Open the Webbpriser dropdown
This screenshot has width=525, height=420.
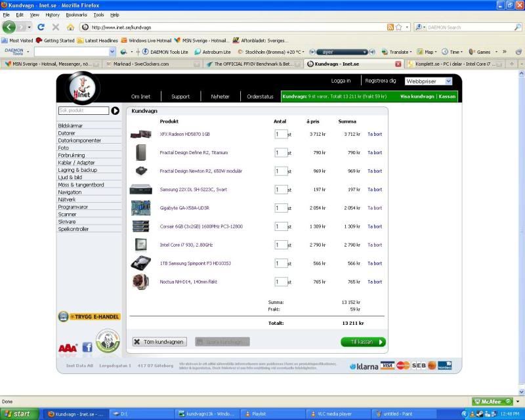[429, 81]
